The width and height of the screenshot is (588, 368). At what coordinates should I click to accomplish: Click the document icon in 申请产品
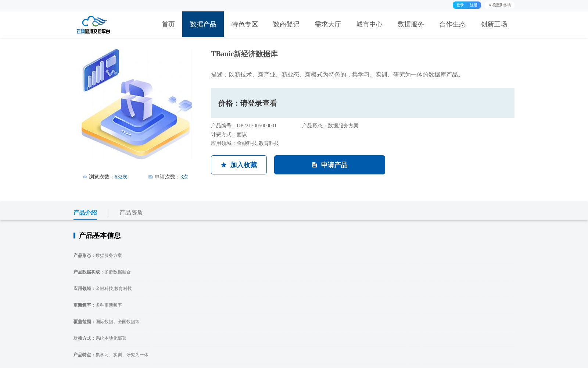pyautogui.click(x=315, y=165)
